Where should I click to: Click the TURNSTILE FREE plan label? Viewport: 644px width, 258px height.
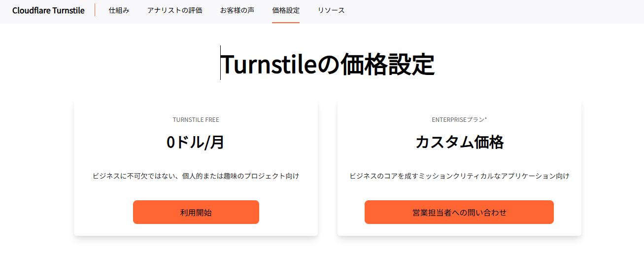coord(196,120)
